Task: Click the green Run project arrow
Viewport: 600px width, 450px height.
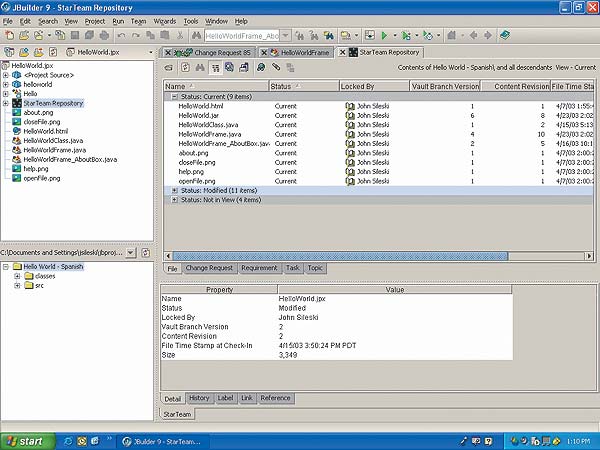Action: (384, 36)
